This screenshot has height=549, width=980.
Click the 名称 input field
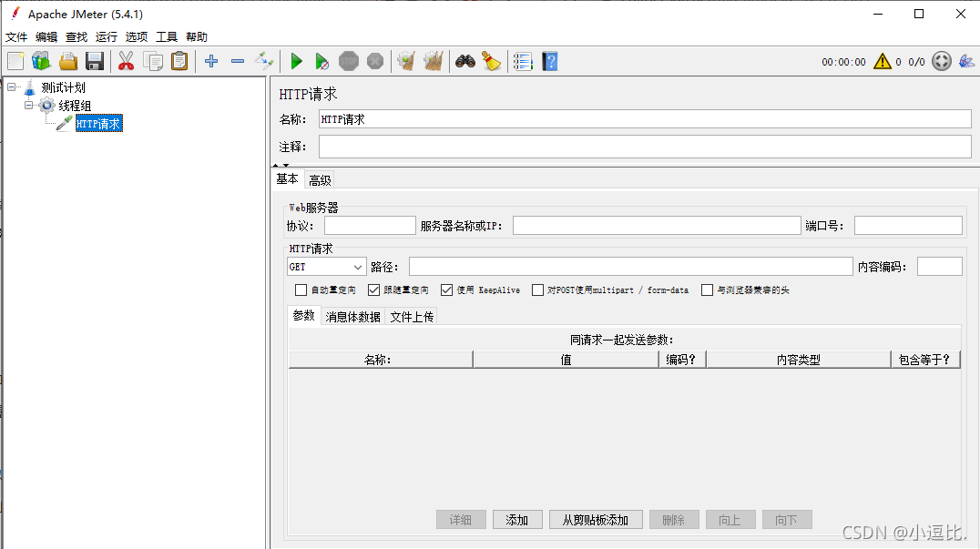tap(645, 119)
